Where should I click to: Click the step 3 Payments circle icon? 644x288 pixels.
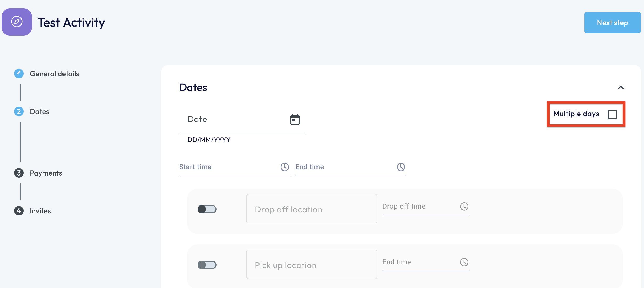click(19, 173)
